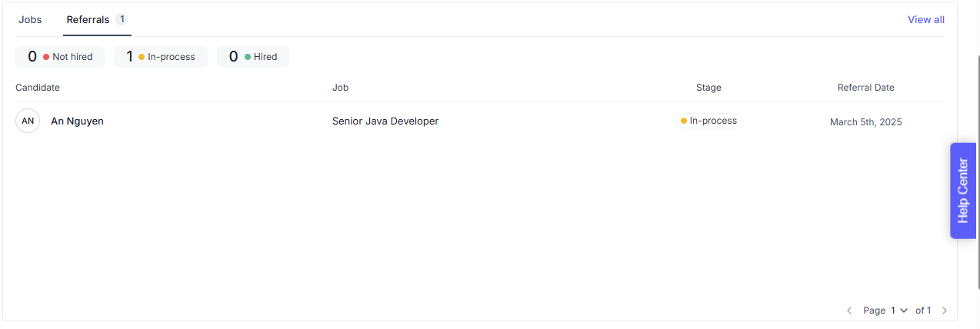Screen dimensions: 980x329
Task: Open candidate An Nguyen's name
Action: tap(77, 121)
